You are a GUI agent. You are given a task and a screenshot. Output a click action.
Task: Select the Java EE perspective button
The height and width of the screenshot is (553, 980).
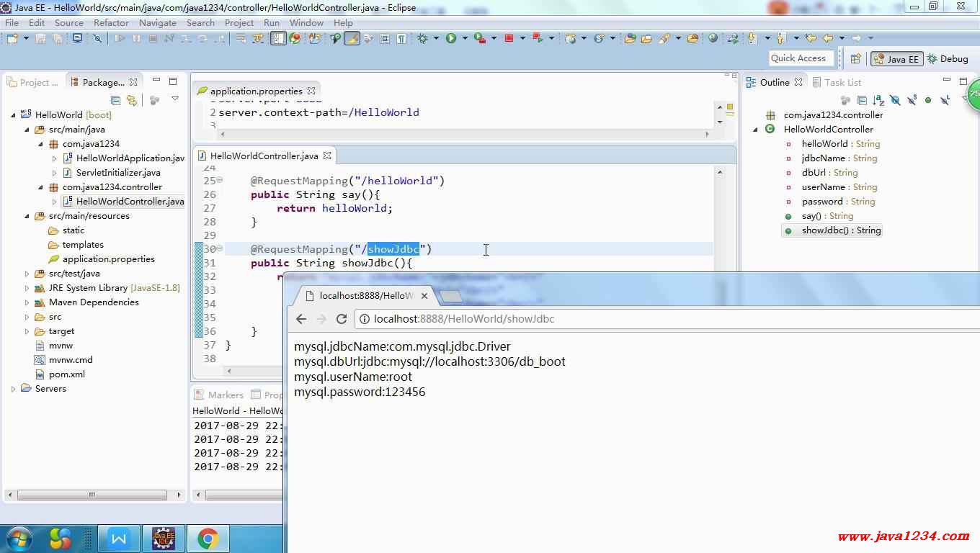point(896,59)
